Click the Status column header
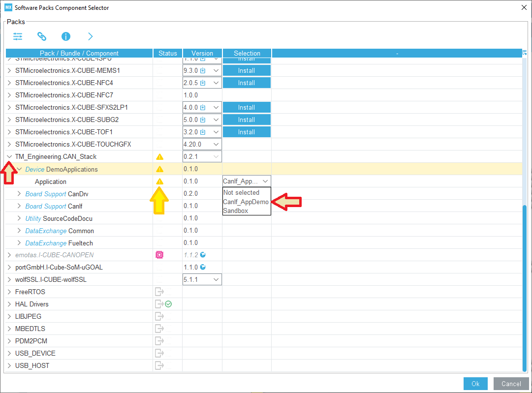The width and height of the screenshot is (532, 393). click(x=168, y=53)
